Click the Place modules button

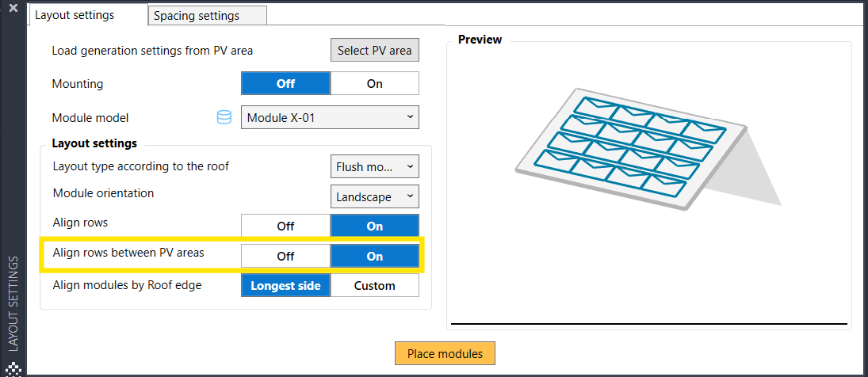445,354
